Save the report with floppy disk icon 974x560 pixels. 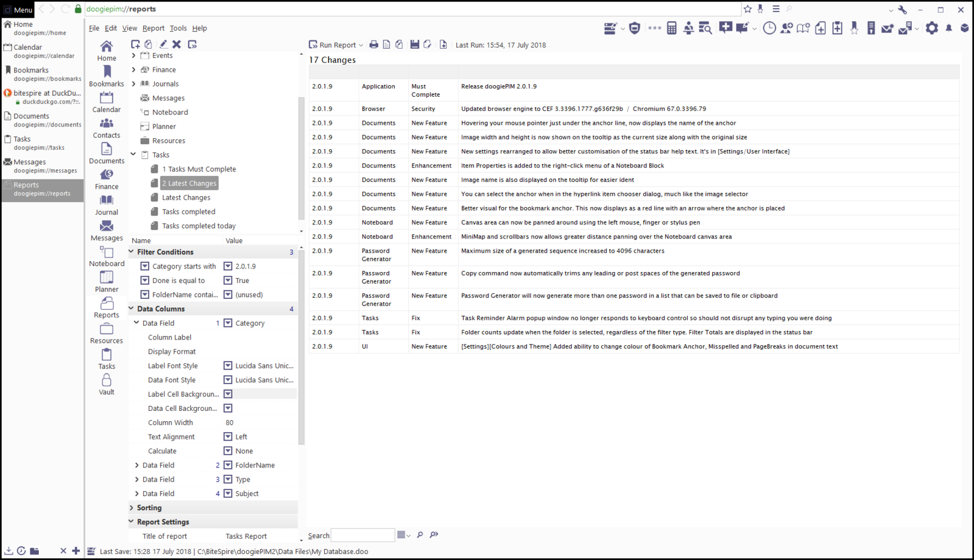pyautogui.click(x=415, y=44)
